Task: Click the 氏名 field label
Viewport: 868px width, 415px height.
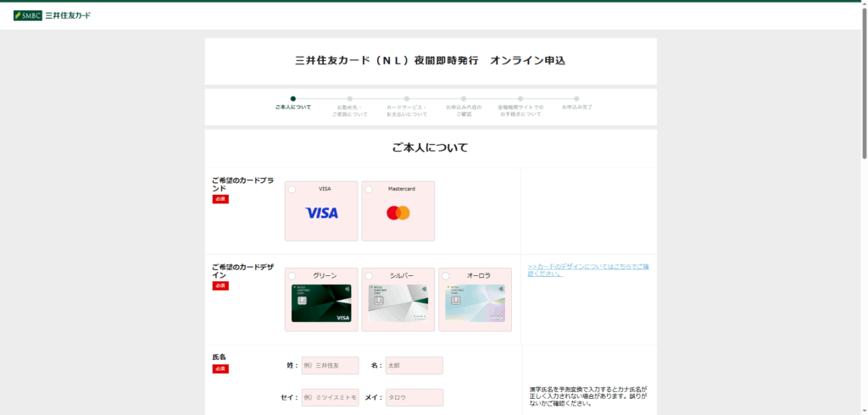Action: (220, 357)
